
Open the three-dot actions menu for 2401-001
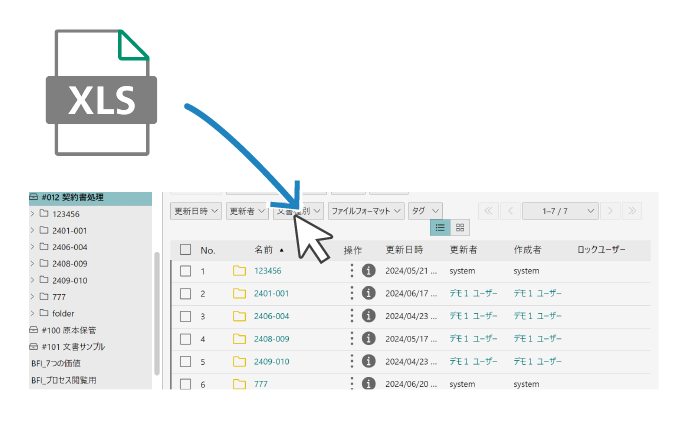tap(352, 293)
